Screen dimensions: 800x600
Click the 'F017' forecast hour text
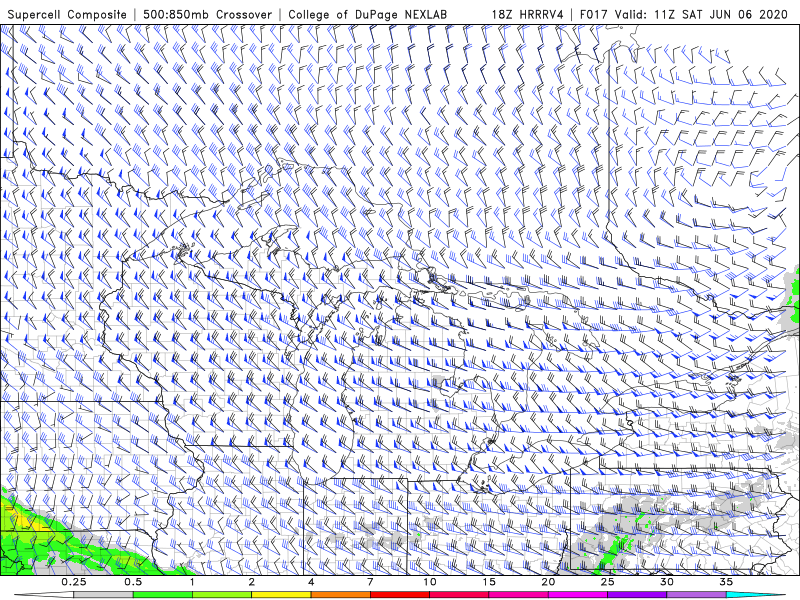coord(595,15)
